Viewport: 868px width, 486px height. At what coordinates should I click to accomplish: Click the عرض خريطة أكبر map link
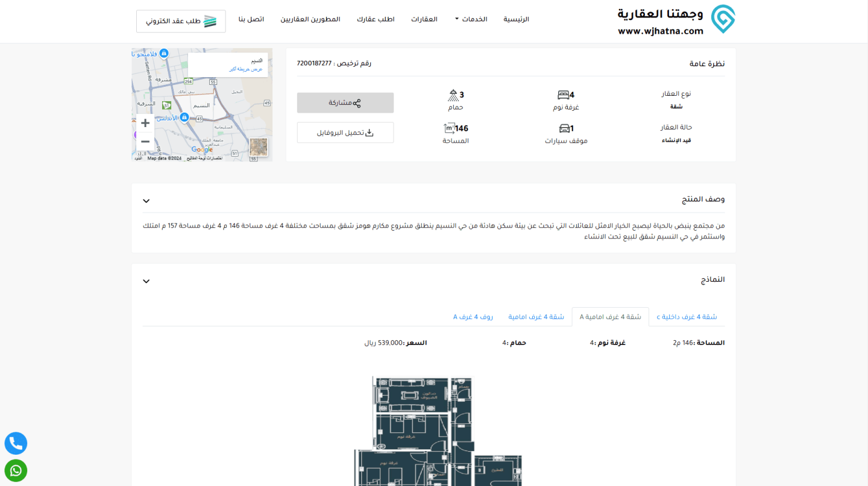[x=246, y=69]
